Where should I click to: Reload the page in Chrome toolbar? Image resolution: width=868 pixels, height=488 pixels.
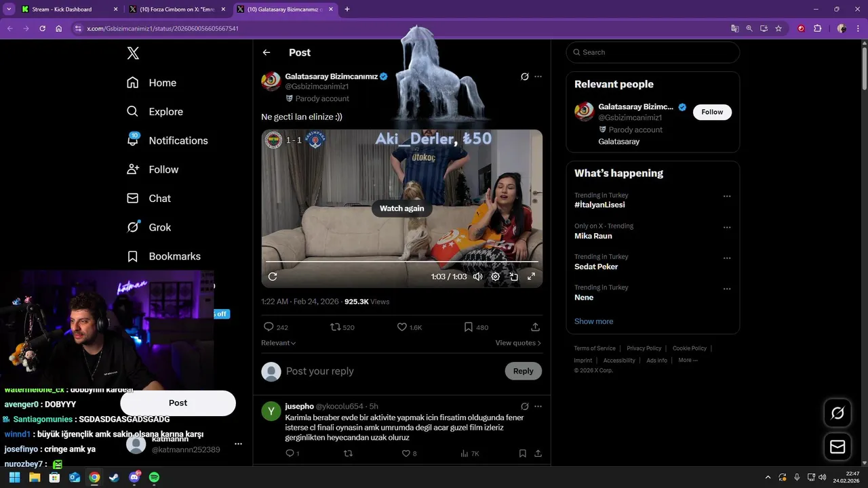coord(42,28)
